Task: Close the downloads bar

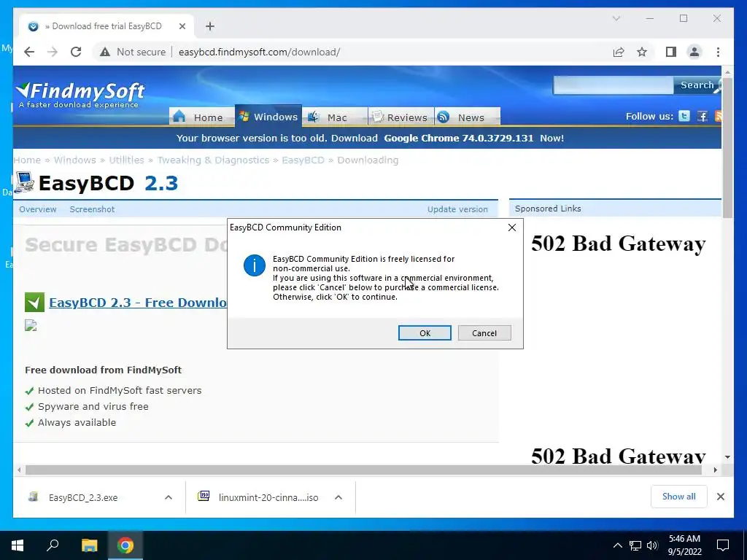Action: point(721,497)
